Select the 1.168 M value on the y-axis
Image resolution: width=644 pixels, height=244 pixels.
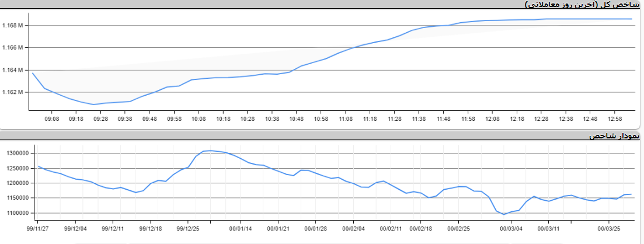[x=13, y=26]
